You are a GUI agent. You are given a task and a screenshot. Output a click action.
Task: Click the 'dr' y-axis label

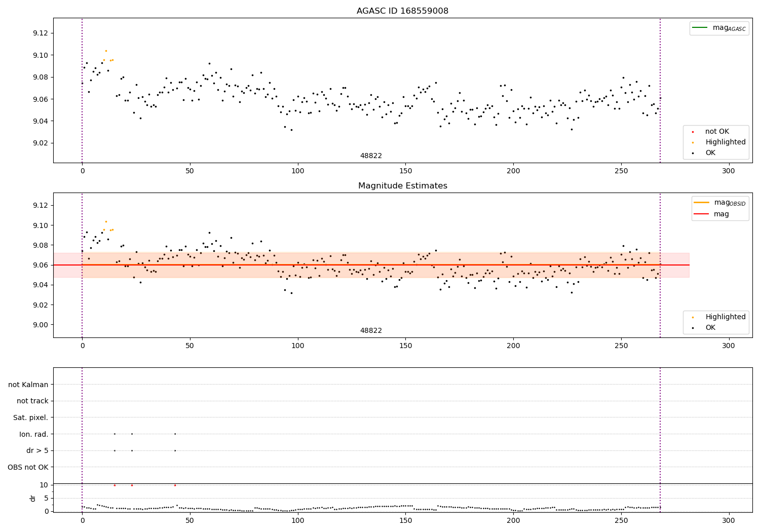click(x=33, y=499)
